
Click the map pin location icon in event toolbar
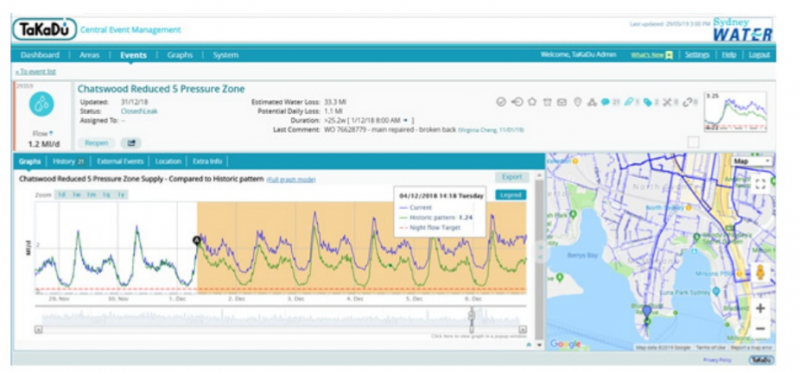[578, 102]
